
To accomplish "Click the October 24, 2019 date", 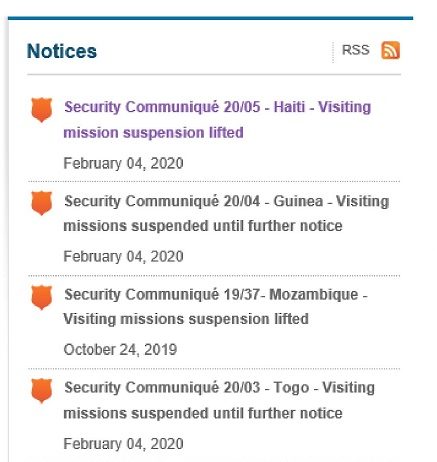I will 120,350.
